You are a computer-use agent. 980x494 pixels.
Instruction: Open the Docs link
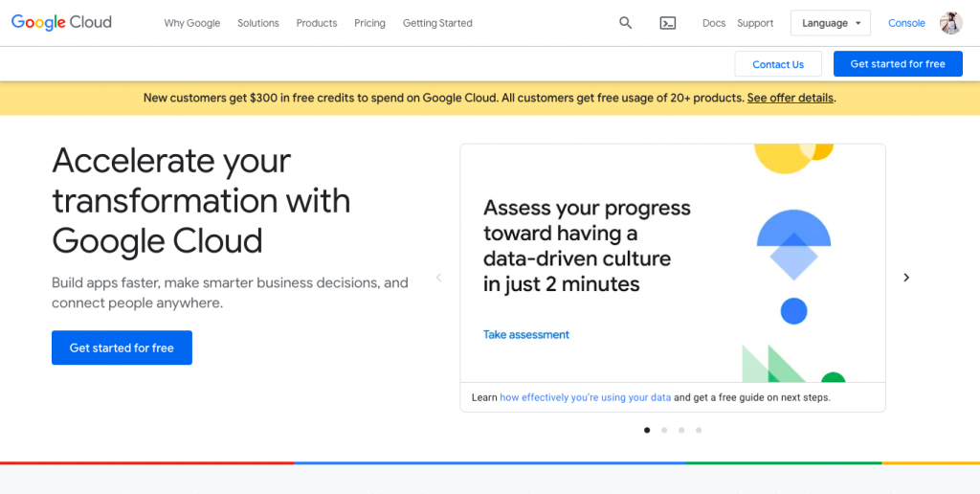pyautogui.click(x=714, y=23)
